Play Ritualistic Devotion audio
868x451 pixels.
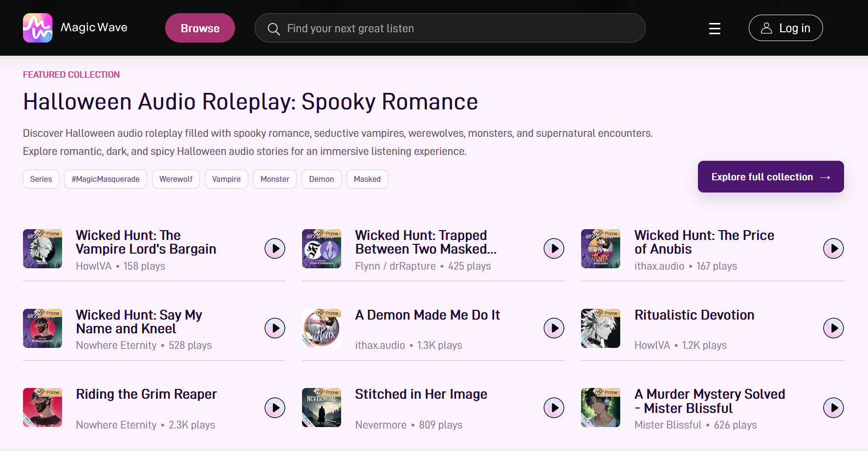tap(834, 328)
